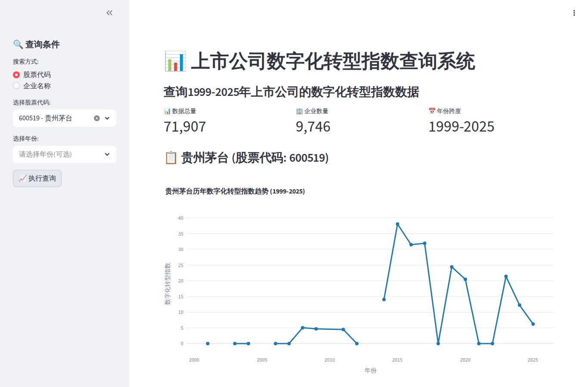
Task: Clear the selected stock 600519 - 贵州茅台
Action: tap(97, 118)
